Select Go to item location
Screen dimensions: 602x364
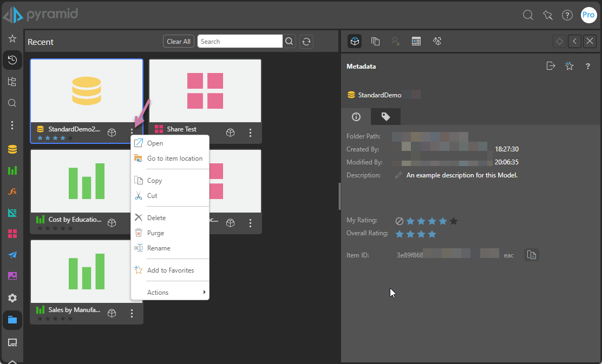[x=174, y=158]
